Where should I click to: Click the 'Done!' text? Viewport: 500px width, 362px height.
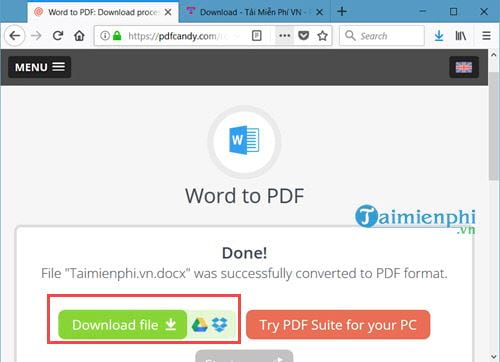[244, 253]
